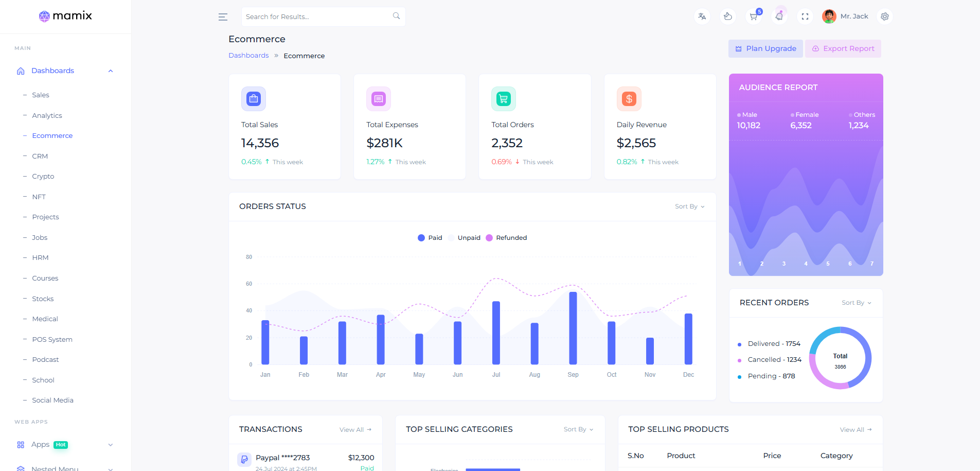Focus the Search for Results field

click(324, 16)
